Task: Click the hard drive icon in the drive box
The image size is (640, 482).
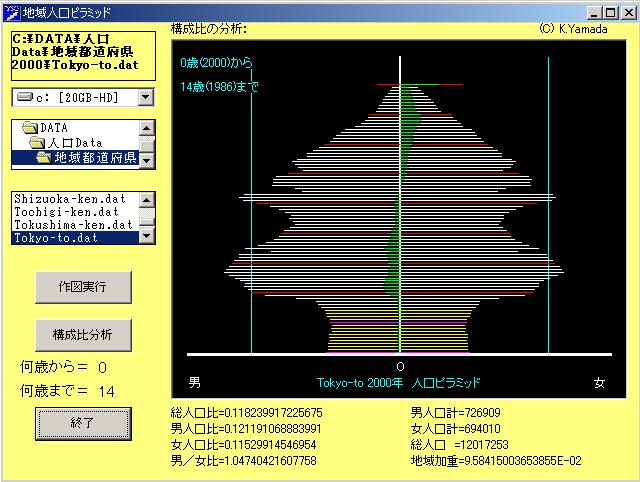Action: point(25,97)
